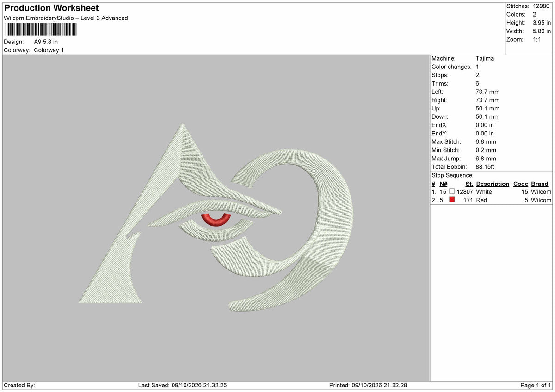The image size is (555, 392).
Task: Click the barcode under the worksheet title
Action: pos(41,30)
